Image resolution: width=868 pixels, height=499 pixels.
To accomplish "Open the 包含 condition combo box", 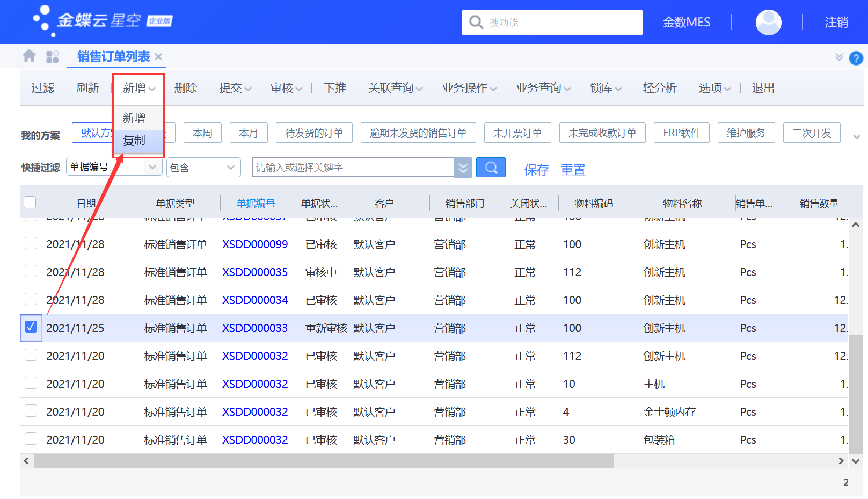I will coord(203,168).
